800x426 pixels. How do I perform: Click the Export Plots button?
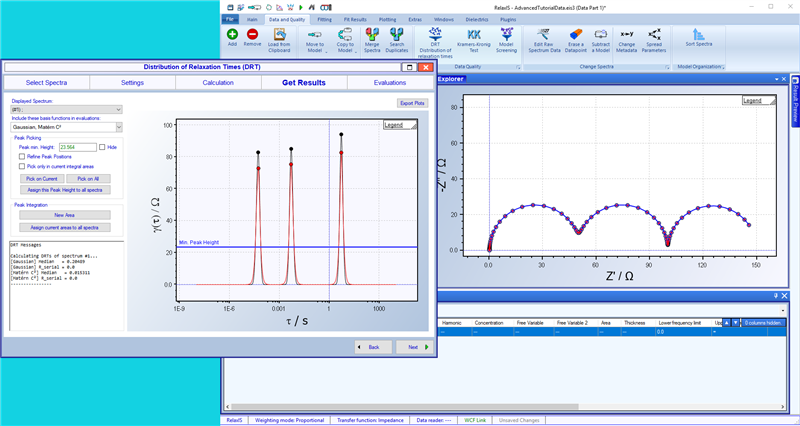(x=413, y=103)
